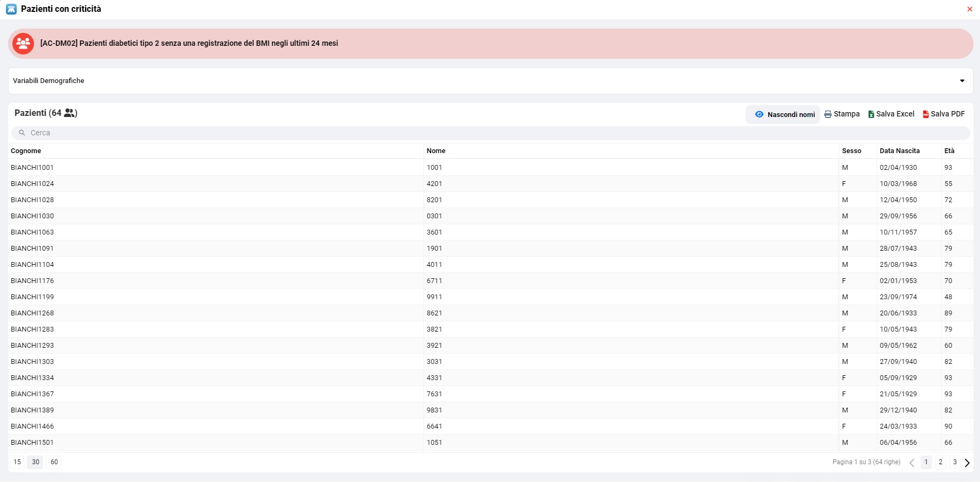
Task: Select patient row BIANCHI1199
Action: pos(32,297)
